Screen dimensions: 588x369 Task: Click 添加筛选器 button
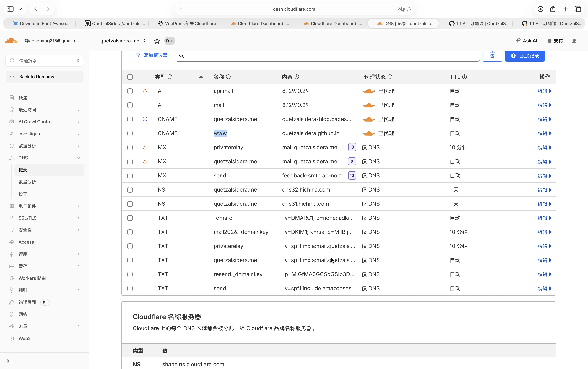click(151, 55)
